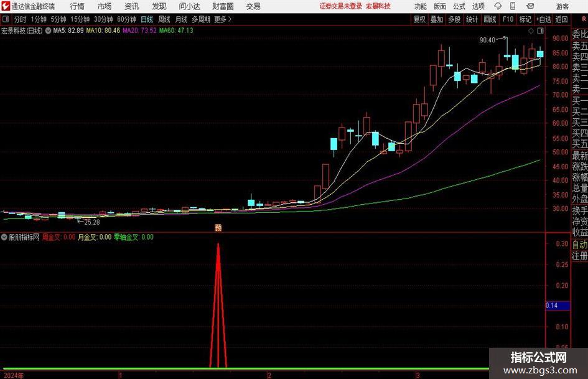Click the MA60: 47.13 label

[x=176, y=30]
